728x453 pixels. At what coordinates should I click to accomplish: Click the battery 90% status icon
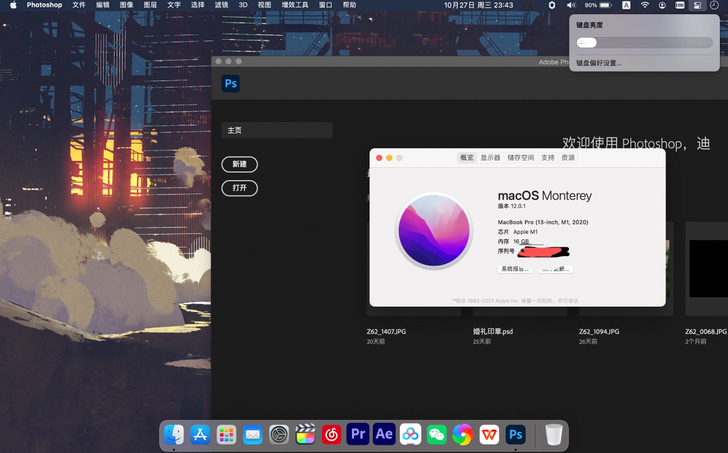598,5
